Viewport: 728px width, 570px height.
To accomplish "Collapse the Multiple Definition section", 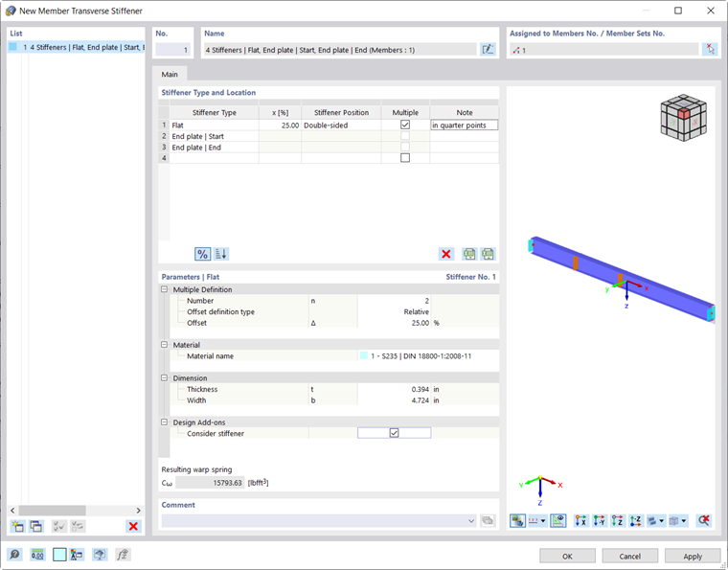I will 164,289.
